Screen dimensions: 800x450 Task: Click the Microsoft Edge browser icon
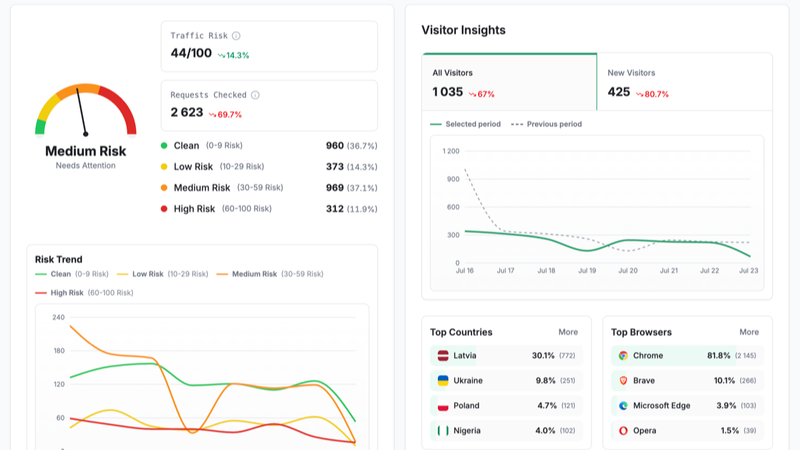[x=623, y=406]
